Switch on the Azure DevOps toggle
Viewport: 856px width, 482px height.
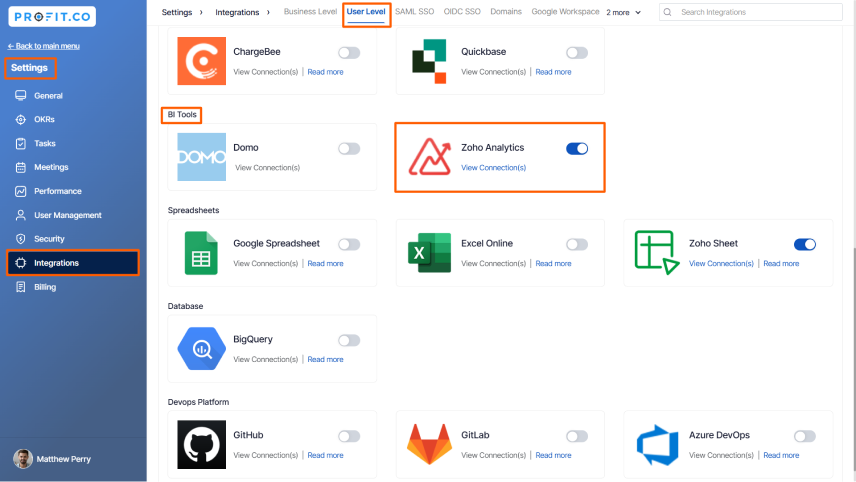click(x=805, y=436)
